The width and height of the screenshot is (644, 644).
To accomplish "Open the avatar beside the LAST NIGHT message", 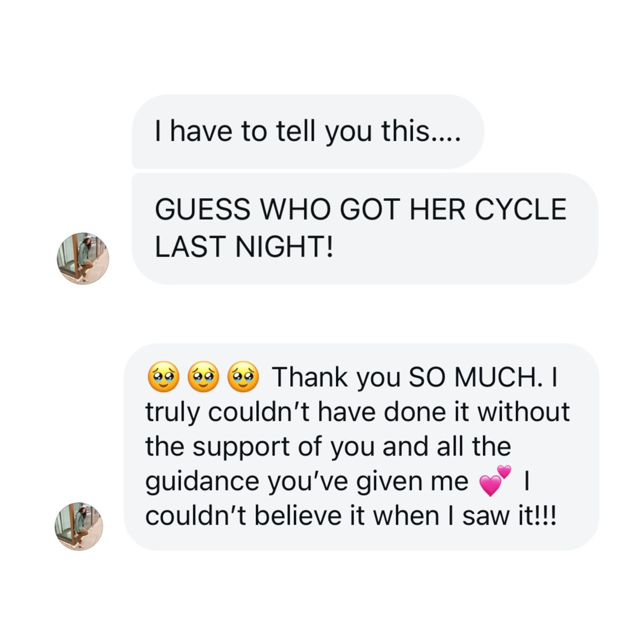I will (x=83, y=258).
